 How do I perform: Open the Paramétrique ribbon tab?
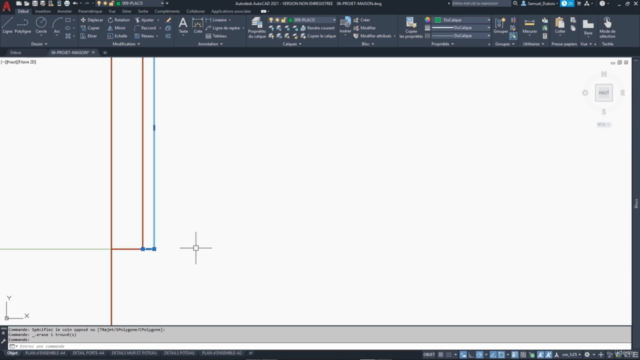point(90,11)
